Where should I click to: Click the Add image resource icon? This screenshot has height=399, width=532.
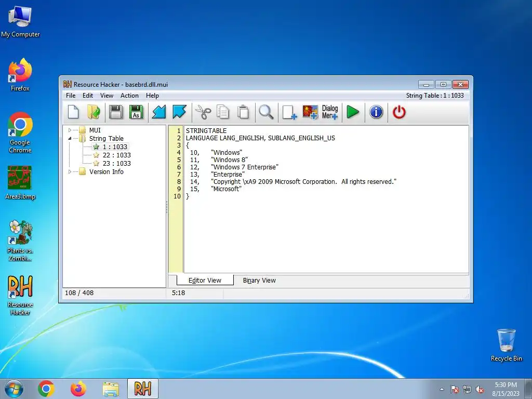click(x=310, y=112)
